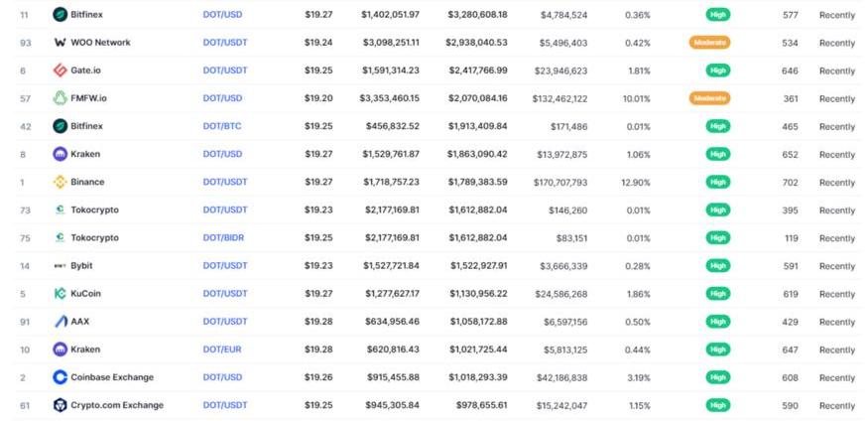Screen dimensions: 868x421
Task: Click the Moderate badge for FMFW.io
Action: (709, 98)
